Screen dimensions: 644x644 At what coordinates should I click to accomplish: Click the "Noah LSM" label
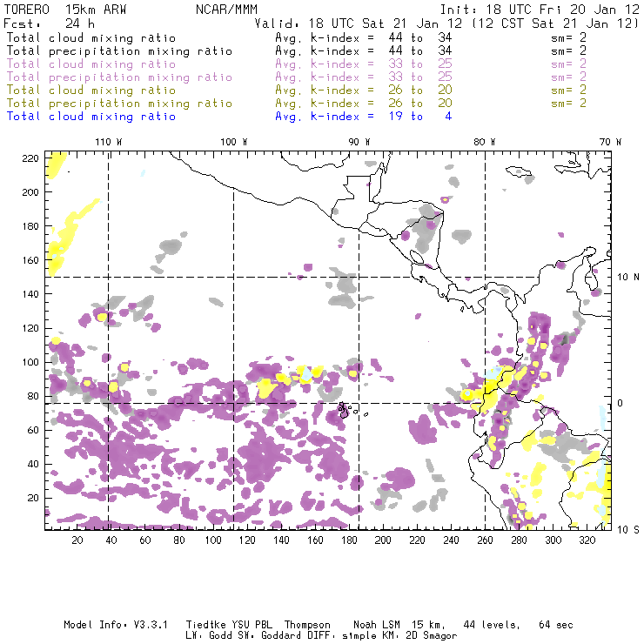point(377,625)
